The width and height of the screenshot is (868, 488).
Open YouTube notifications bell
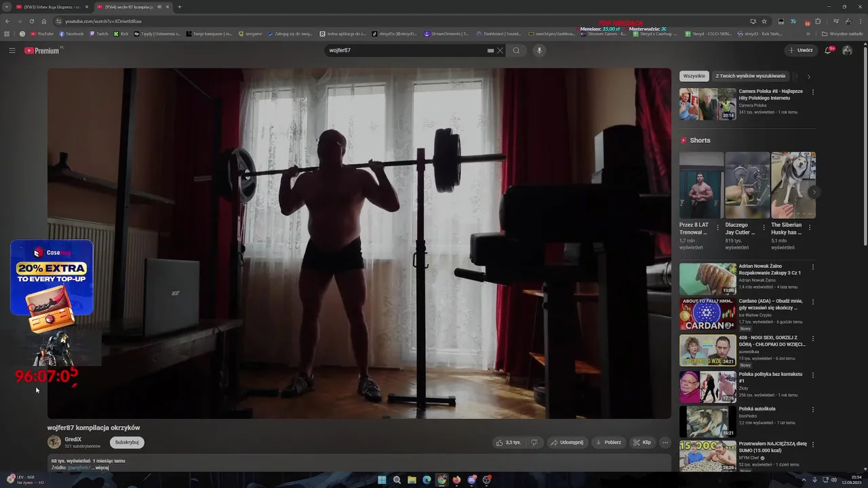tap(828, 50)
